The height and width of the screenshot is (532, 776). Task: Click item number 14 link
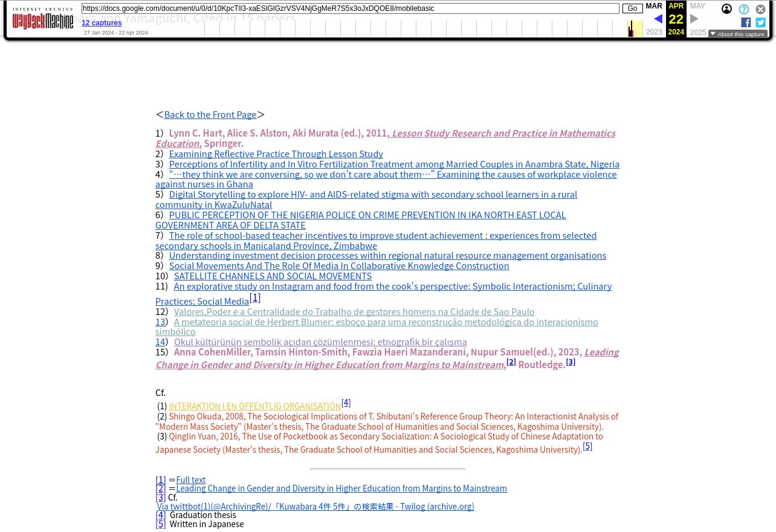tap(160, 342)
